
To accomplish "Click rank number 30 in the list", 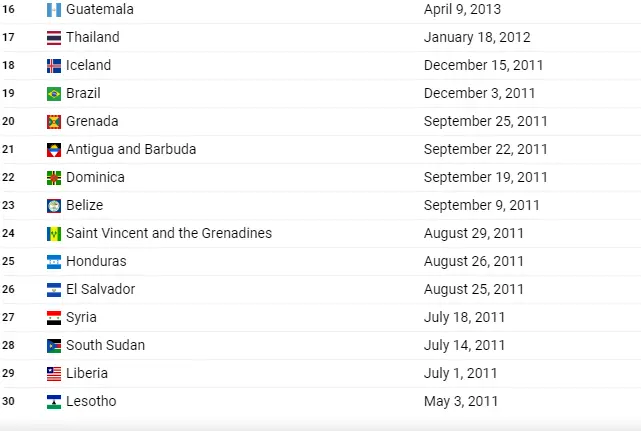I will tap(8, 401).
